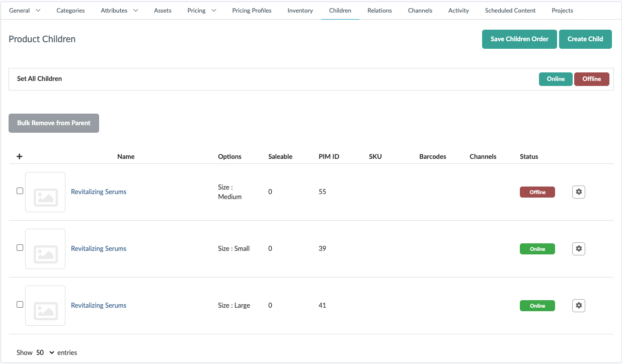622x364 pixels.
Task: Click the plus icon in table header
Action: (20, 156)
